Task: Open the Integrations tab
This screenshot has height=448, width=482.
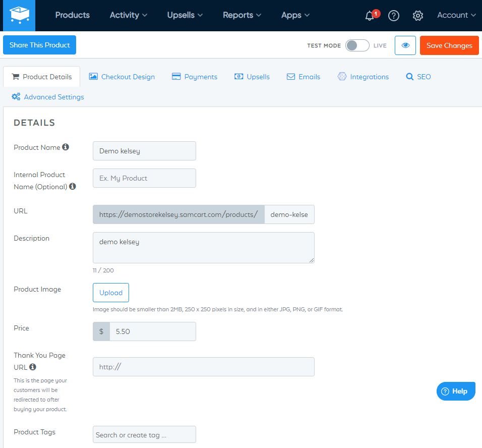Action: pyautogui.click(x=363, y=77)
